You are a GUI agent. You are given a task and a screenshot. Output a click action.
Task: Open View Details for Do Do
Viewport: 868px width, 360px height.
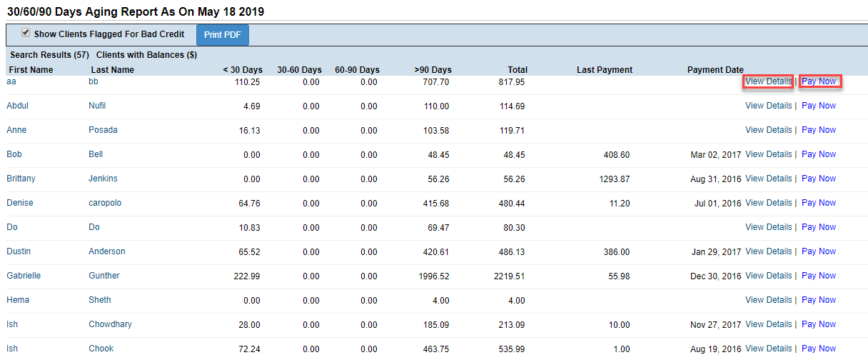(769, 227)
